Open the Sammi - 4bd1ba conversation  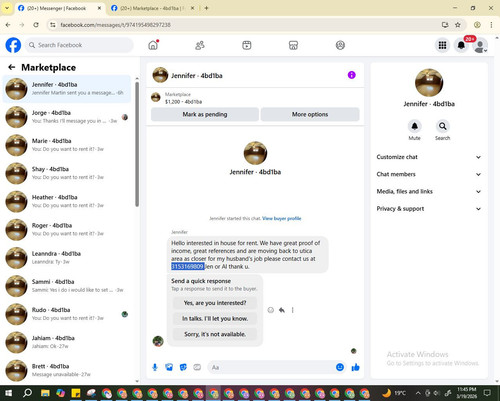coord(67,286)
